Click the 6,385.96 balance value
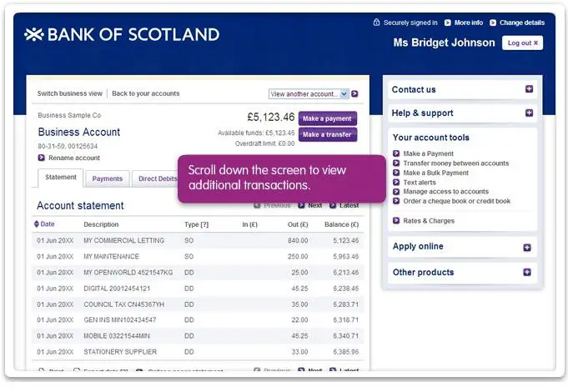Viewport: 568px width, 392px height. (x=346, y=352)
